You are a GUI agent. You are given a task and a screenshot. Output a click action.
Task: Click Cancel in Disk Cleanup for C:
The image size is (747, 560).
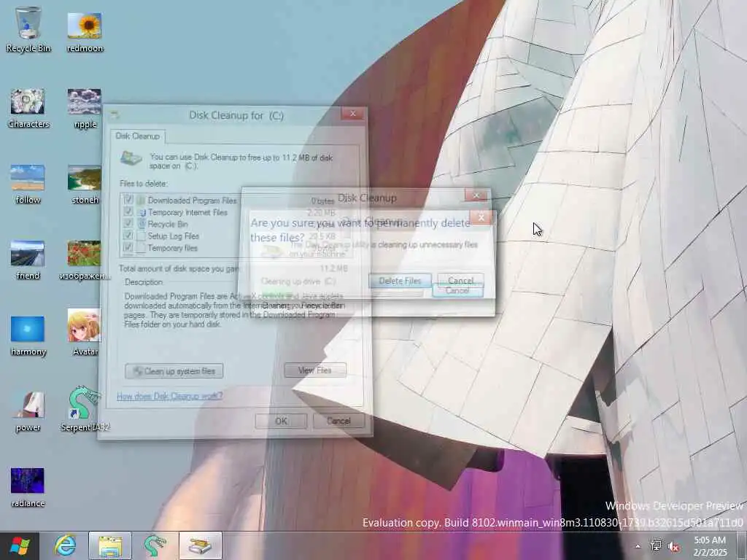coord(338,421)
